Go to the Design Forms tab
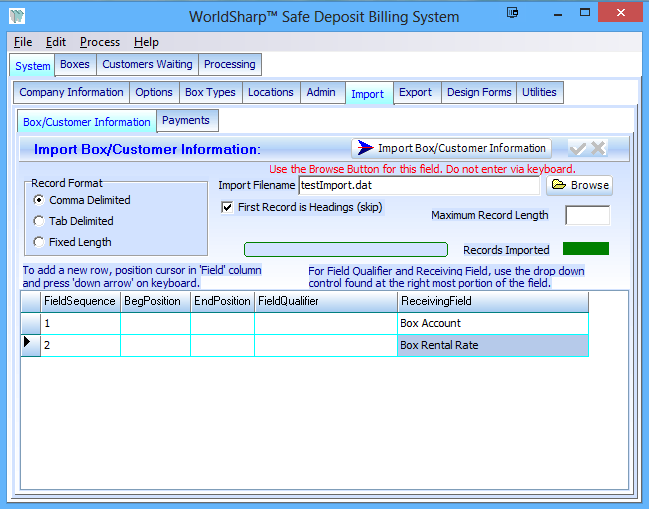 [477, 92]
